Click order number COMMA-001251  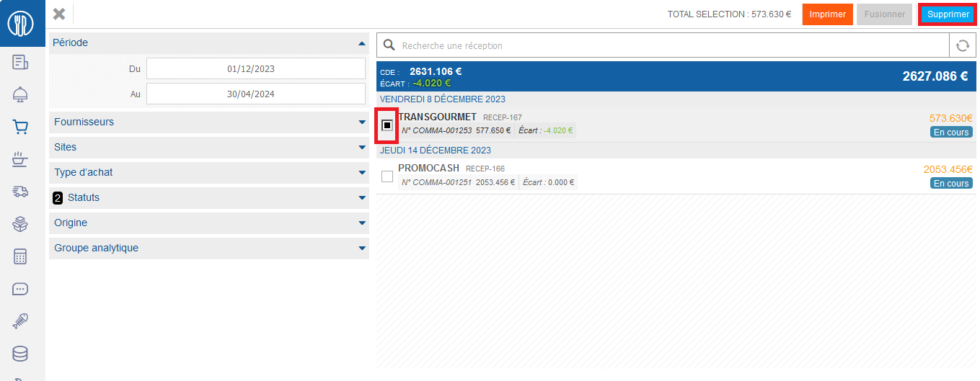click(437, 182)
